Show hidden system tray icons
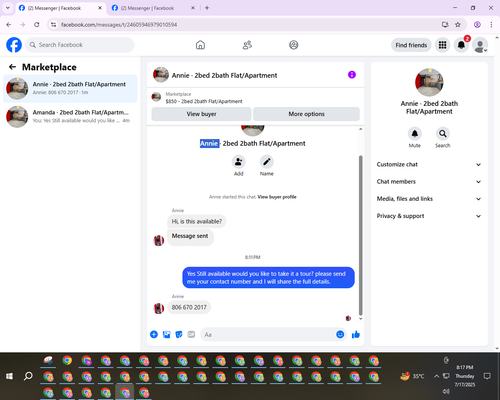The image size is (500, 400). (436, 376)
